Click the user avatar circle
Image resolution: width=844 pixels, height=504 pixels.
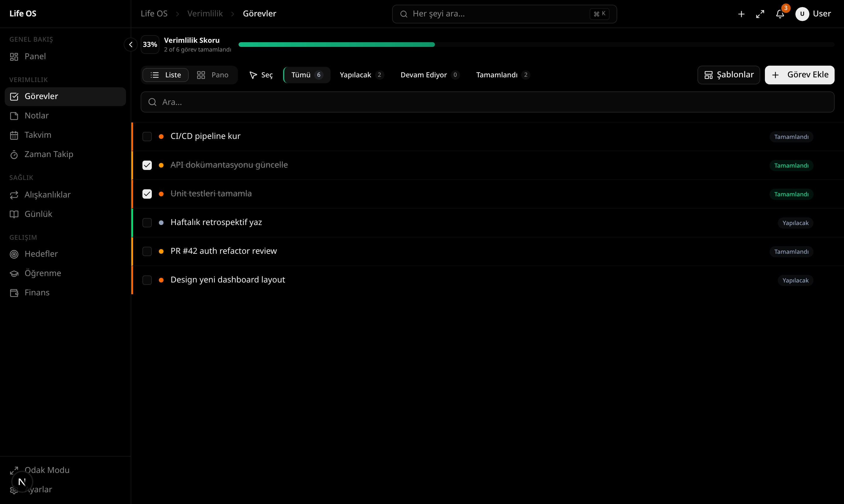pos(802,14)
